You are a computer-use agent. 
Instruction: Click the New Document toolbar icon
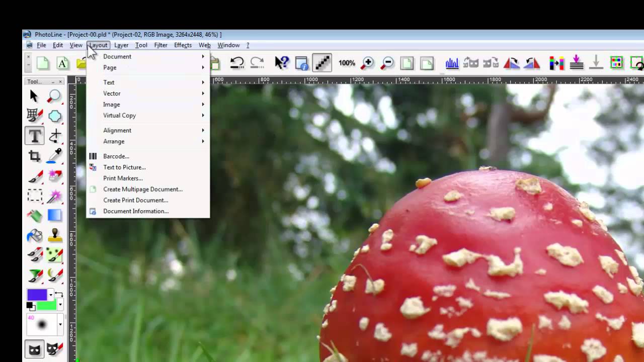pos(43,63)
